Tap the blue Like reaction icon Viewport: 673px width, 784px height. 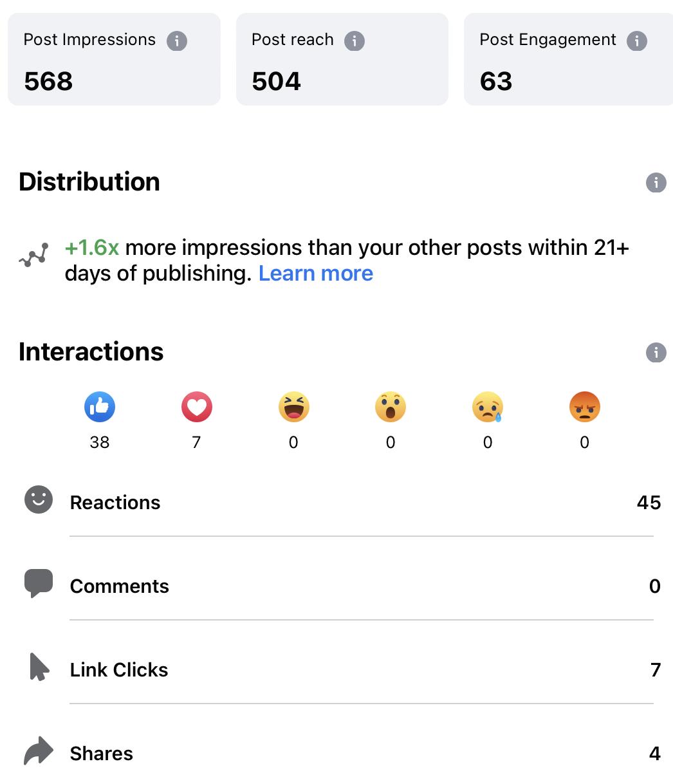pos(100,407)
